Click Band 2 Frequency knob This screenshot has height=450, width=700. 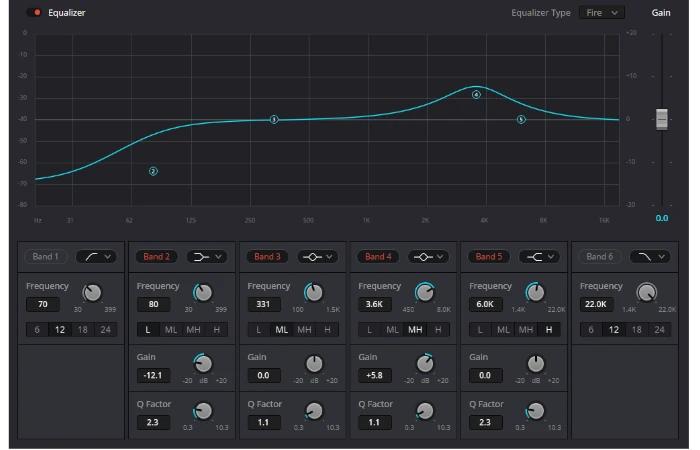[203, 293]
